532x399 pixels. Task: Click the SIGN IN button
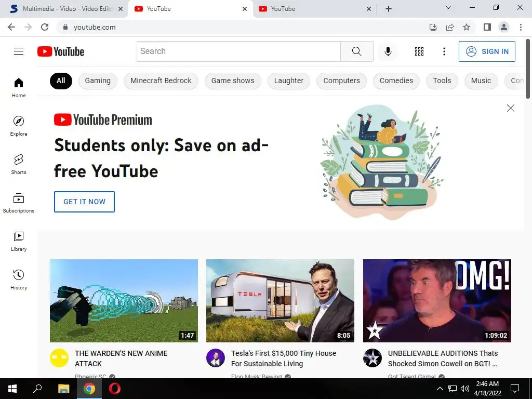click(x=487, y=51)
